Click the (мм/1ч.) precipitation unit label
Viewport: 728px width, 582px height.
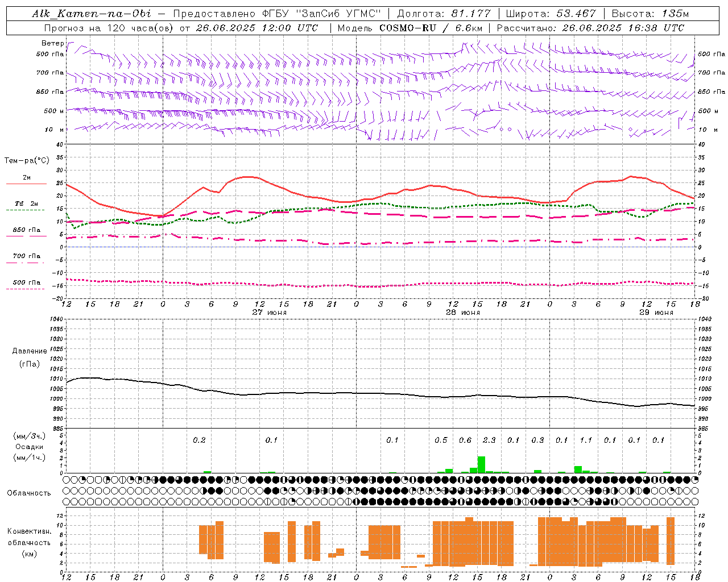point(29,458)
